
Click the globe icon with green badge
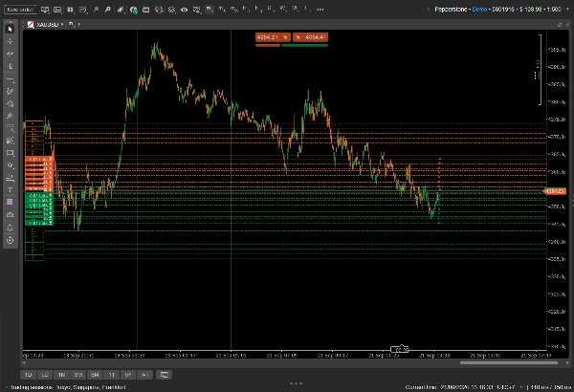(134, 10)
